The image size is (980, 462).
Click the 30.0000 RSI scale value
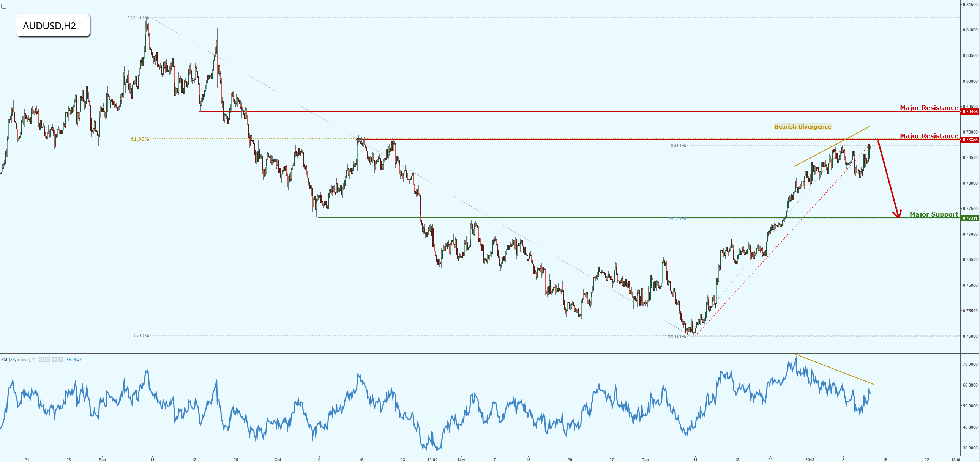[970, 448]
